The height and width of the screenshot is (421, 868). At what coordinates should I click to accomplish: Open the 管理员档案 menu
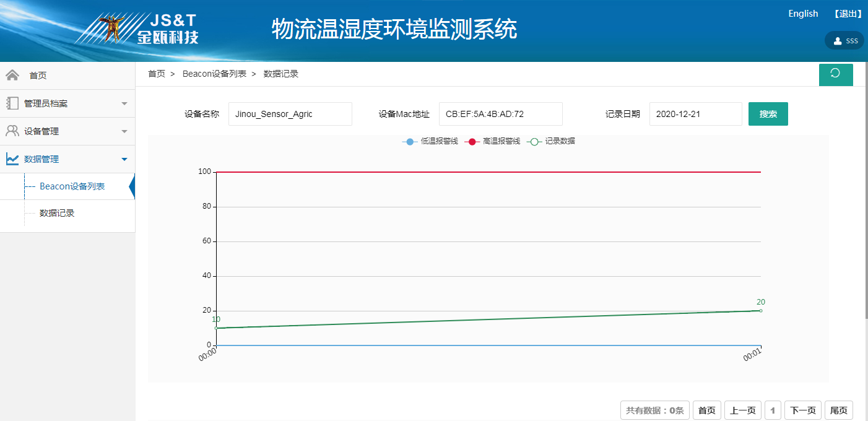pos(67,103)
